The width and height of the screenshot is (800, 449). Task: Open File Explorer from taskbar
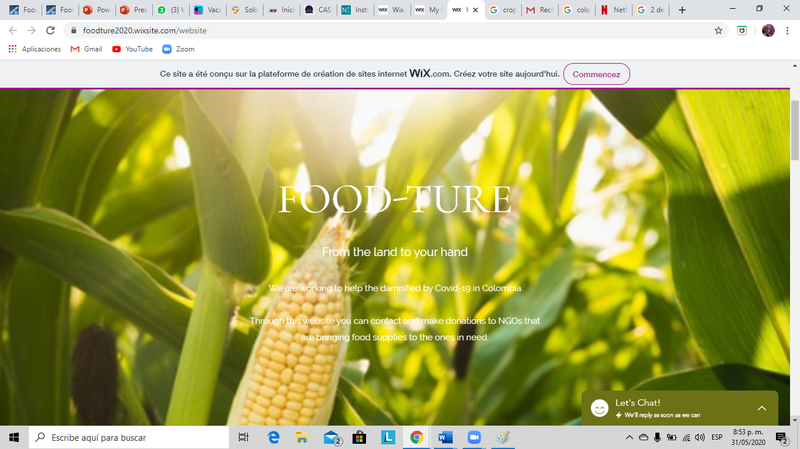[302, 437]
